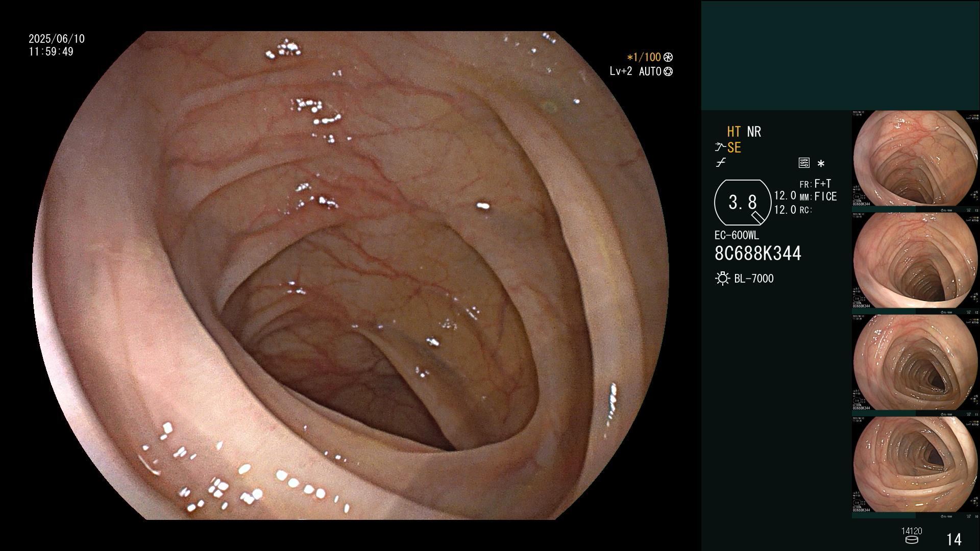Click the asterisk indicator beside settings icon
Viewport: 980px width, 551px height.
(x=821, y=164)
